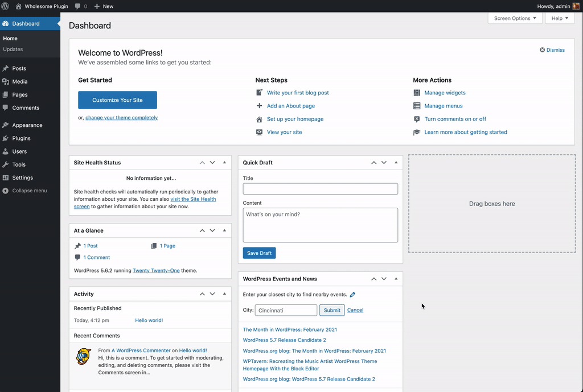Screen dimensions: 583x392
Task: Click the pencil edit location icon
Action: 352,295
